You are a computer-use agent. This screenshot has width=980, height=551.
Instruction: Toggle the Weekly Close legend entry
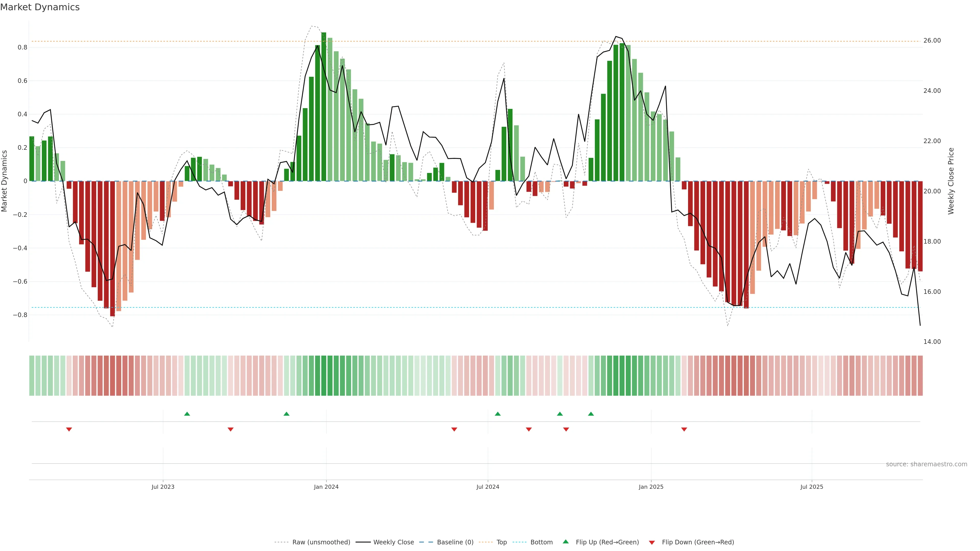[393, 542]
